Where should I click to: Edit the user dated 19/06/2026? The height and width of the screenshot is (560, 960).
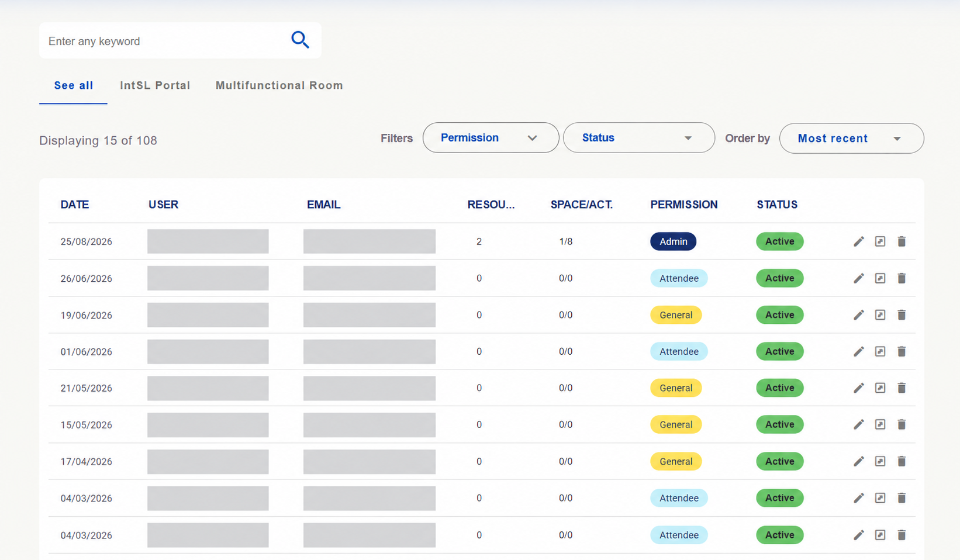point(858,315)
